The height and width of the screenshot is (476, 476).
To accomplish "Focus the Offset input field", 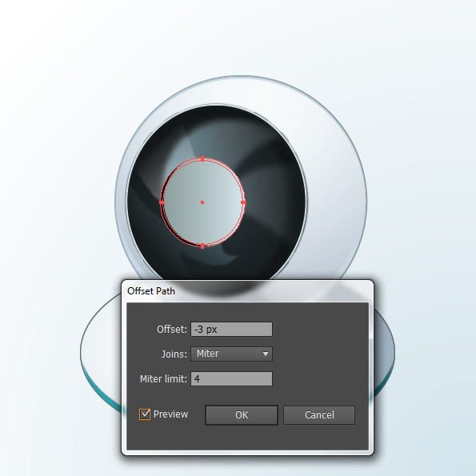I will click(x=232, y=330).
